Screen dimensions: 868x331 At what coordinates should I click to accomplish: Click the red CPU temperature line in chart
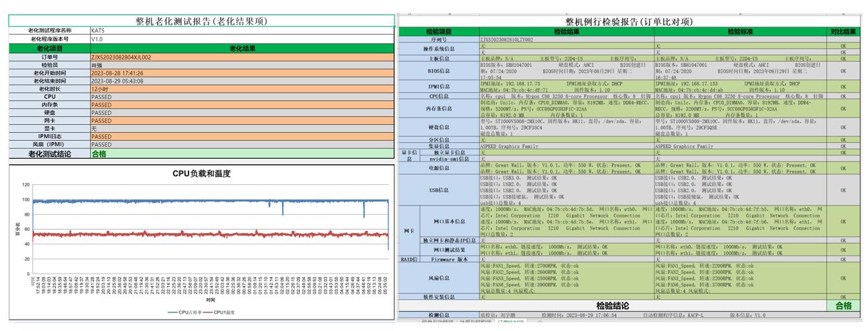(167, 235)
